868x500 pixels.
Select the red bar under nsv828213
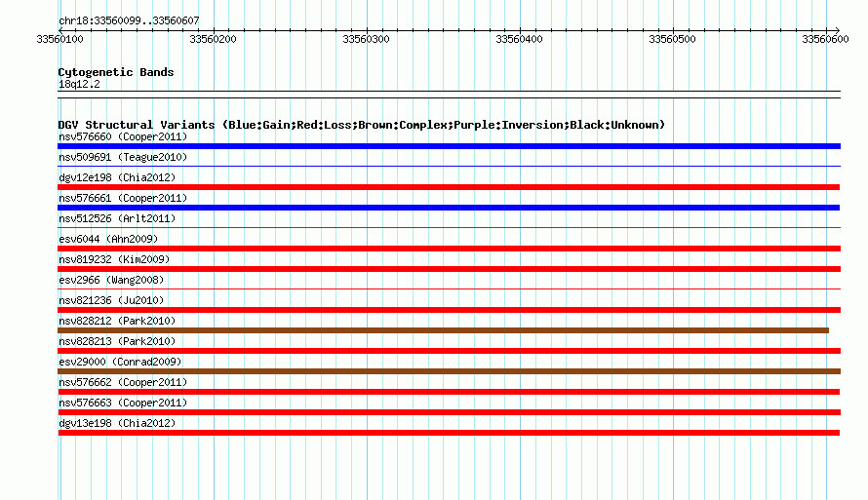click(x=449, y=351)
